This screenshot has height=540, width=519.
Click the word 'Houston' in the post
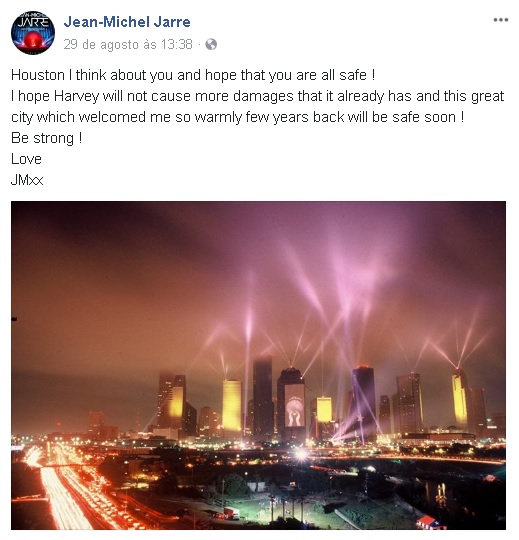[38, 75]
